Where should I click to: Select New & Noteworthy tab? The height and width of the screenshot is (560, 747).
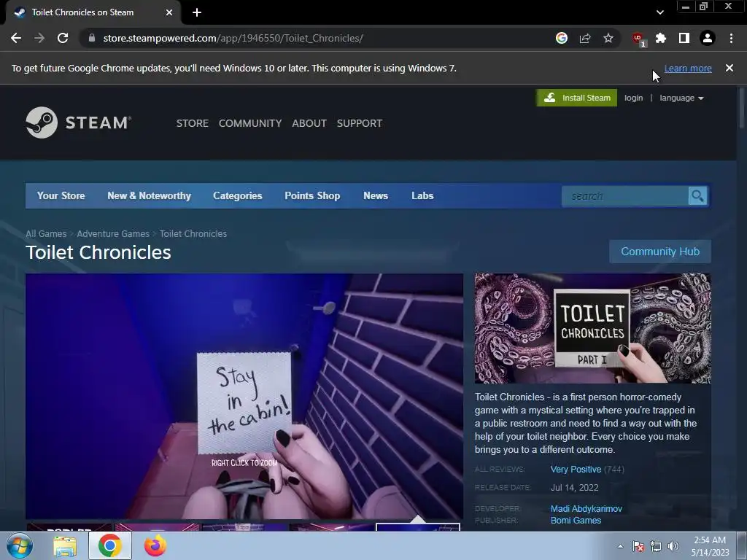click(x=149, y=195)
